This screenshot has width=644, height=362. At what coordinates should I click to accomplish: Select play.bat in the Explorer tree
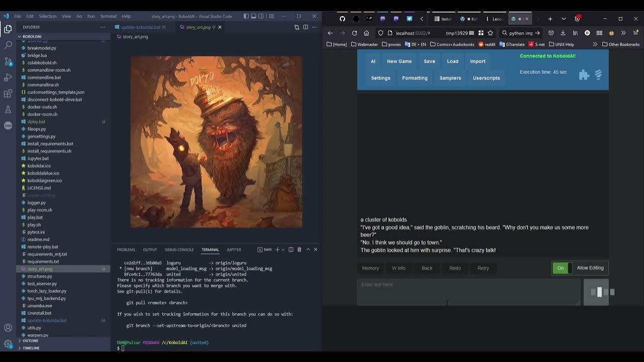pyautogui.click(x=35, y=217)
